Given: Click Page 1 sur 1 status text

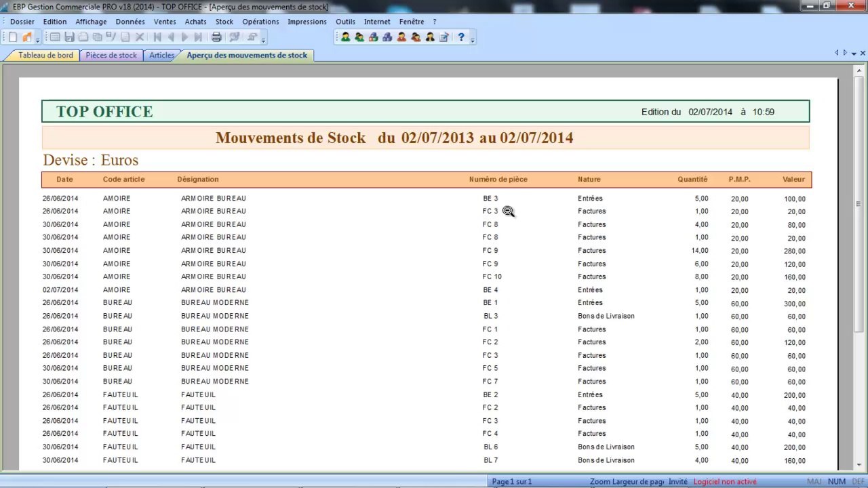Looking at the screenshot, I should [x=512, y=481].
